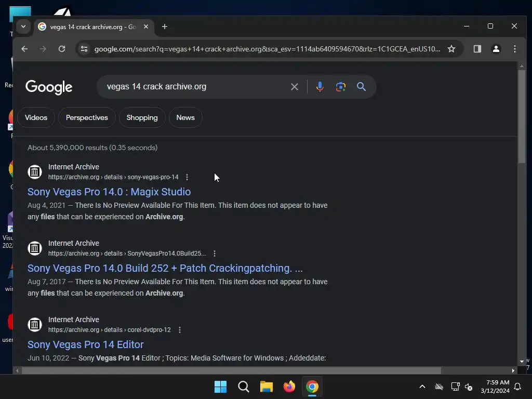Image resolution: width=532 pixels, height=399 pixels.
Task: Click the muted volume tray icon
Action: pos(469,387)
